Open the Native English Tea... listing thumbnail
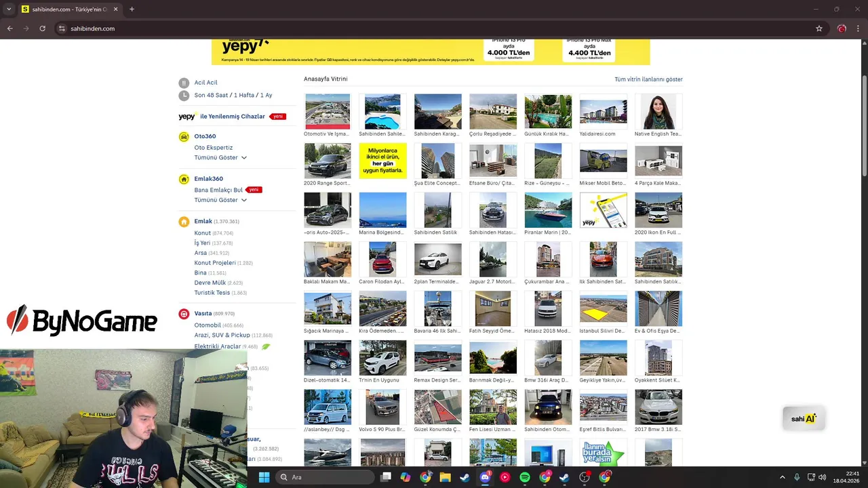This screenshot has height=488, width=868. [x=658, y=111]
